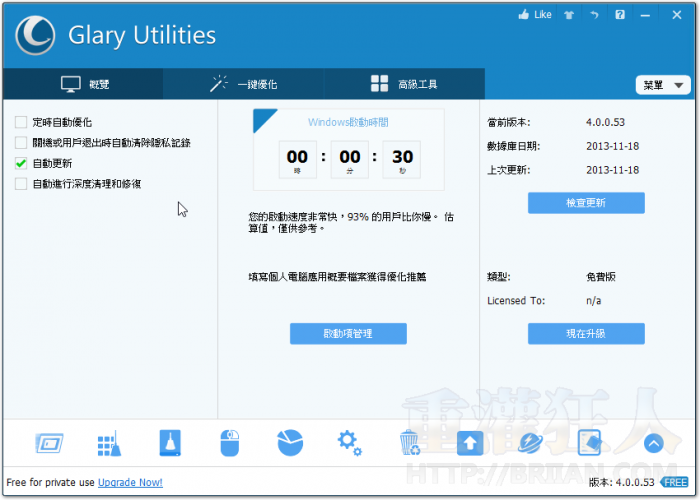Open the pie-chart Disk Space Analyzer icon
This screenshot has width=700, height=500.
coord(290,443)
